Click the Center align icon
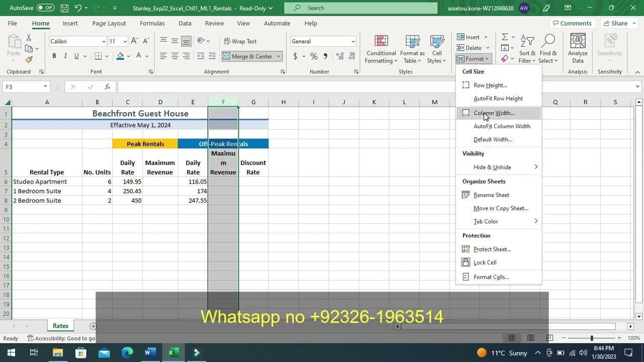 (175, 56)
